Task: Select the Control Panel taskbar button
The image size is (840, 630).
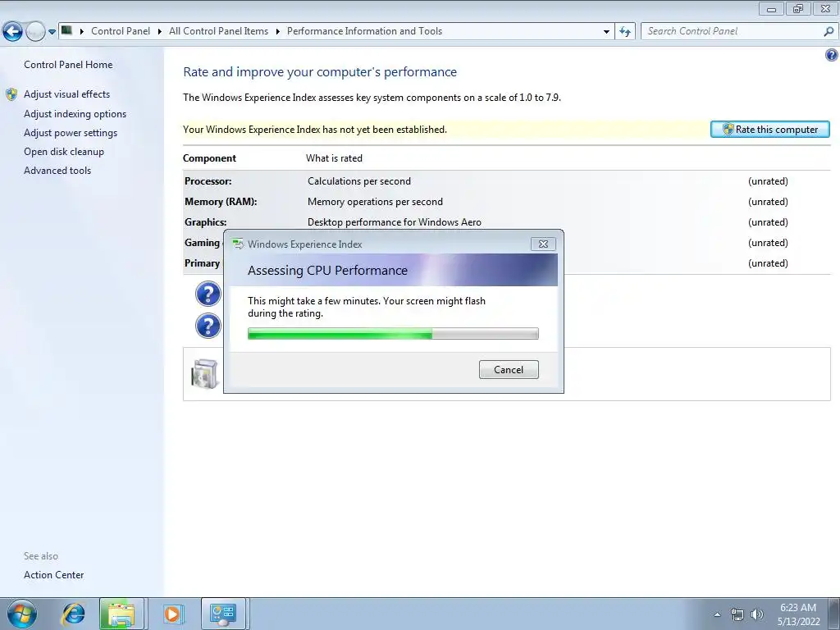Action: [x=223, y=614]
